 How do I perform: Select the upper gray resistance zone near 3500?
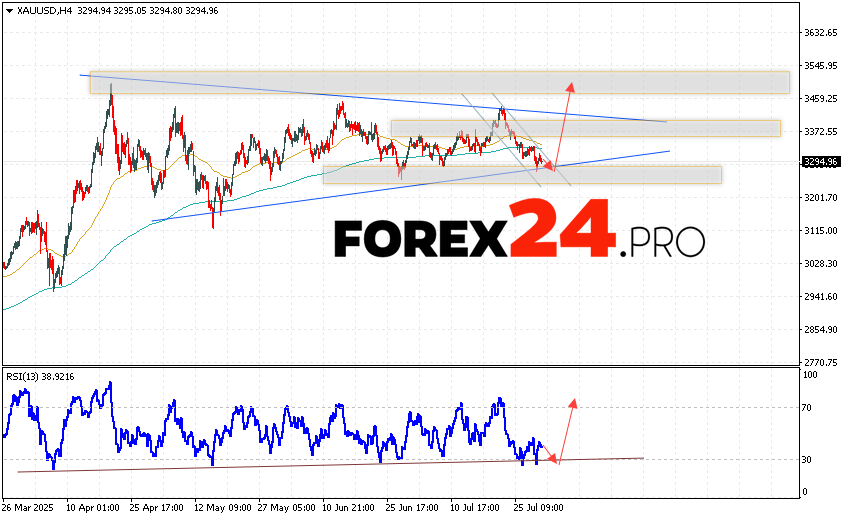click(x=439, y=83)
